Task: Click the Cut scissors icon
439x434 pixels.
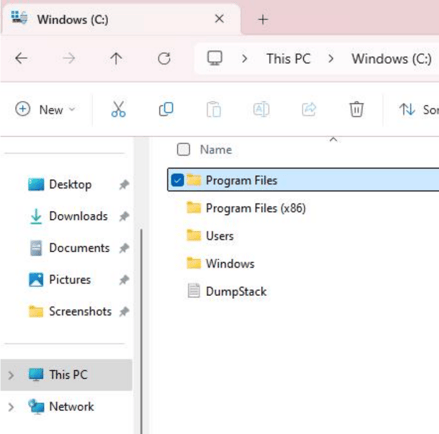Action: coord(118,109)
